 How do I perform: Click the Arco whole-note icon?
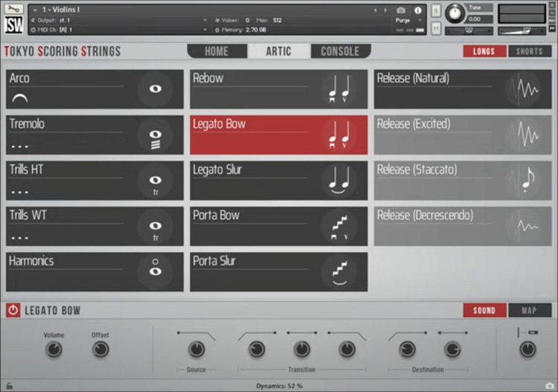[155, 89]
